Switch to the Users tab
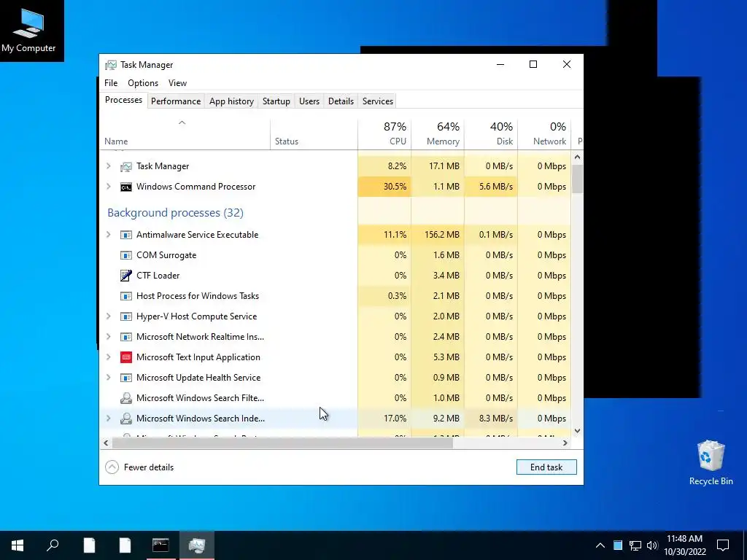Screen dimensions: 747x560 click(309, 101)
